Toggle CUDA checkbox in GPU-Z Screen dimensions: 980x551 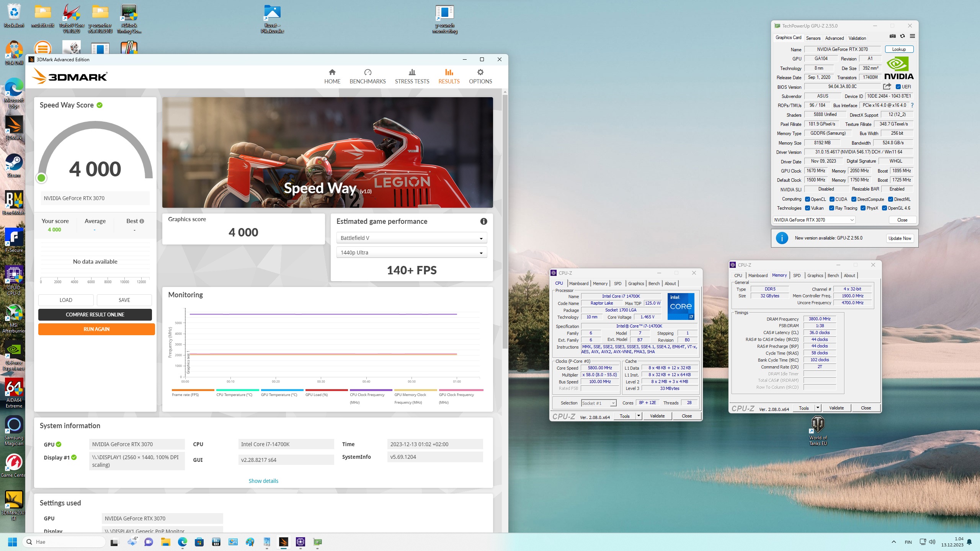point(832,199)
